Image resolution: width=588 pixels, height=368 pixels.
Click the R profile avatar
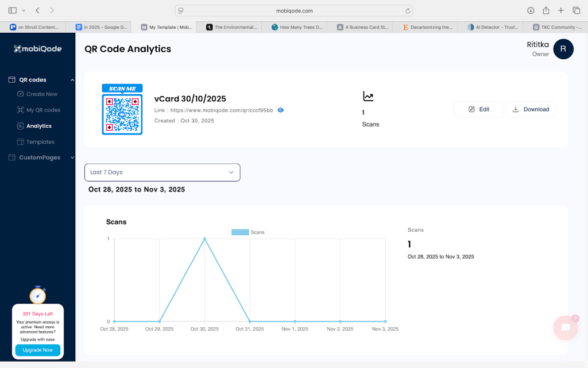click(563, 49)
